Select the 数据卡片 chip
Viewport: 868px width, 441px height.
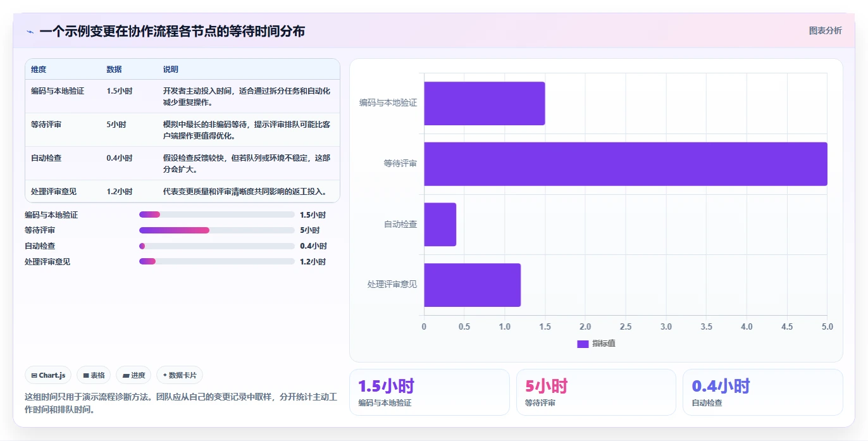click(180, 375)
